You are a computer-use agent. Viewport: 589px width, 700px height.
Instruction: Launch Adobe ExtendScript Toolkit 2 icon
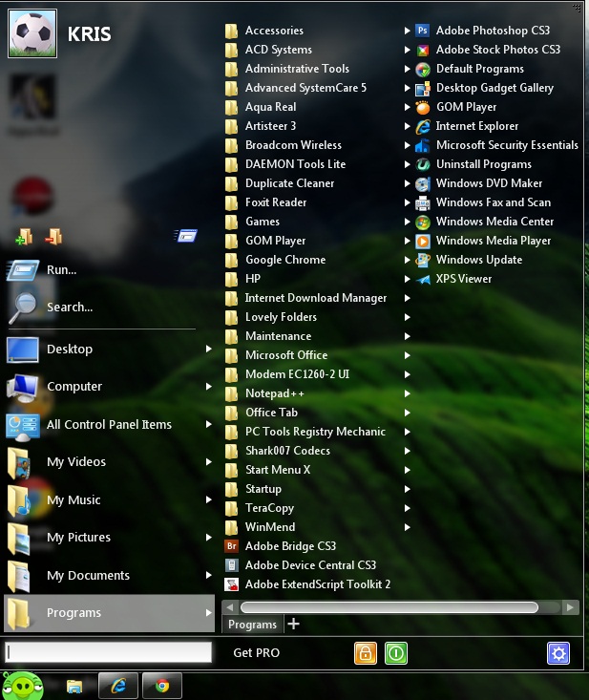coord(231,584)
